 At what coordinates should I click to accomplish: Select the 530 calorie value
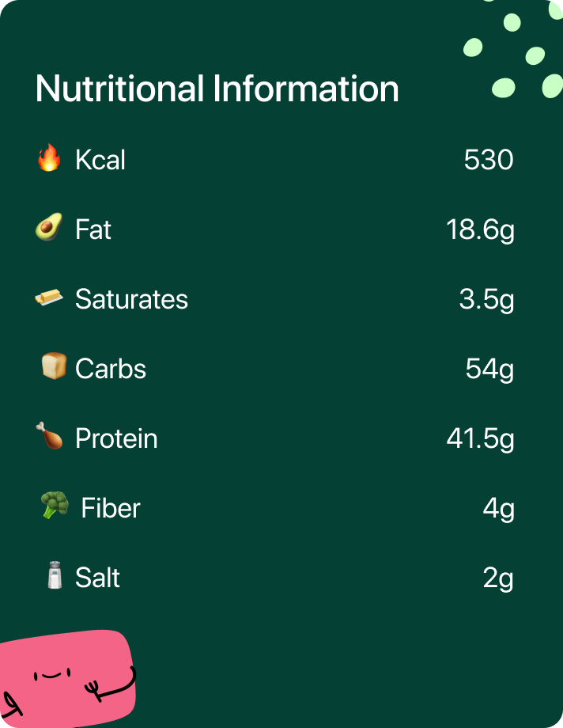click(x=489, y=160)
